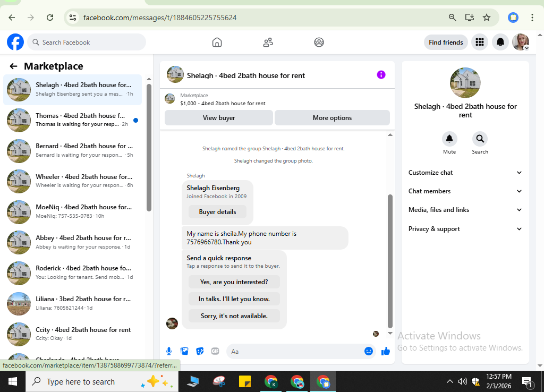Open the Chrome profile avatar icon
Viewport: 544px width, 392px height.
pyautogui.click(x=513, y=18)
